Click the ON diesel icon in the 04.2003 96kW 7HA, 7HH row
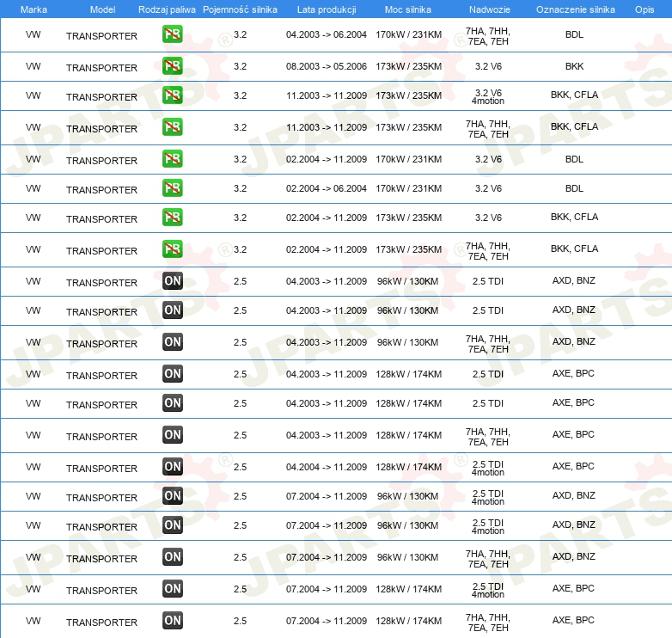Screen dimensions: 672x638 pyautogui.click(x=172, y=341)
